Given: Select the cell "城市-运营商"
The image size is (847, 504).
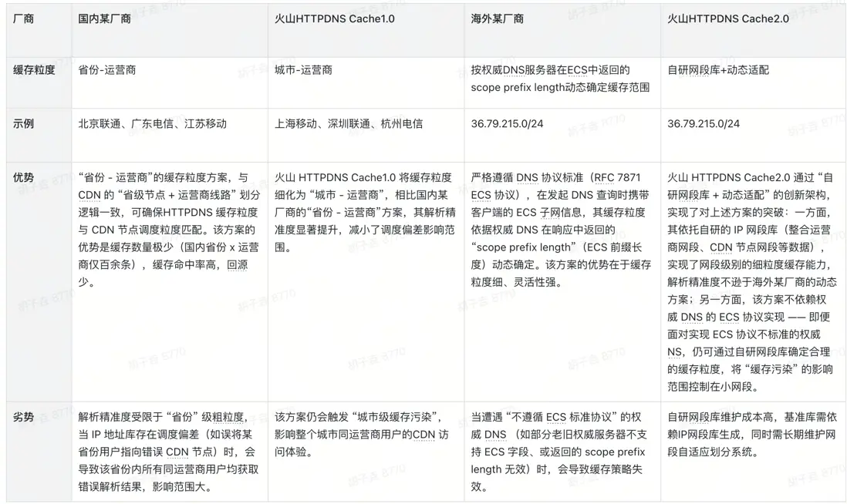Looking at the screenshot, I should point(303,70).
